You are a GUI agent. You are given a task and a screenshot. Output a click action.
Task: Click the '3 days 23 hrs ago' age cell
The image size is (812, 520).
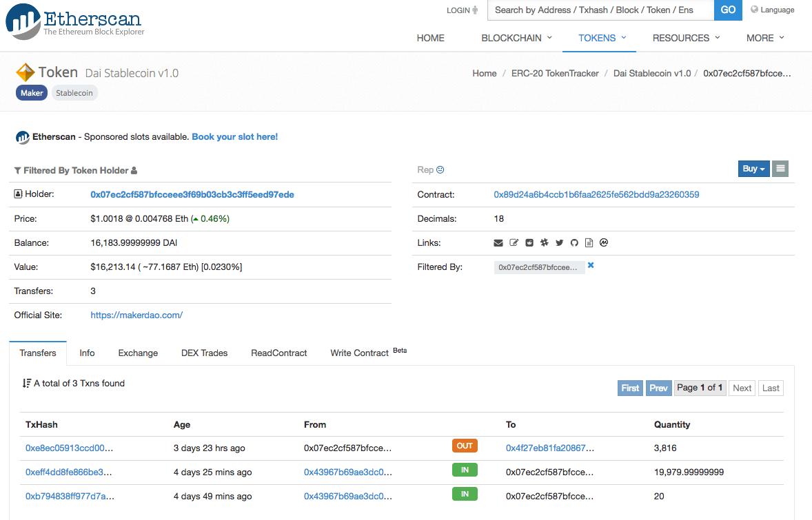click(x=210, y=448)
